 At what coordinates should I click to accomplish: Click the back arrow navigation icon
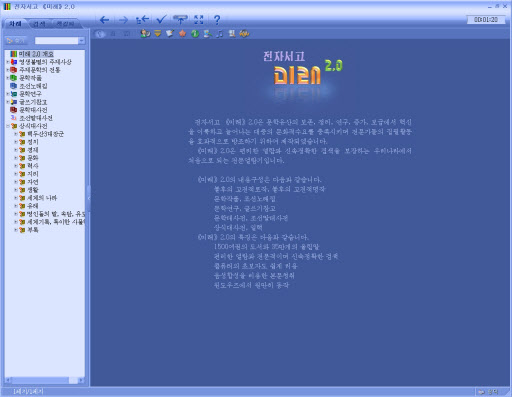point(104,20)
